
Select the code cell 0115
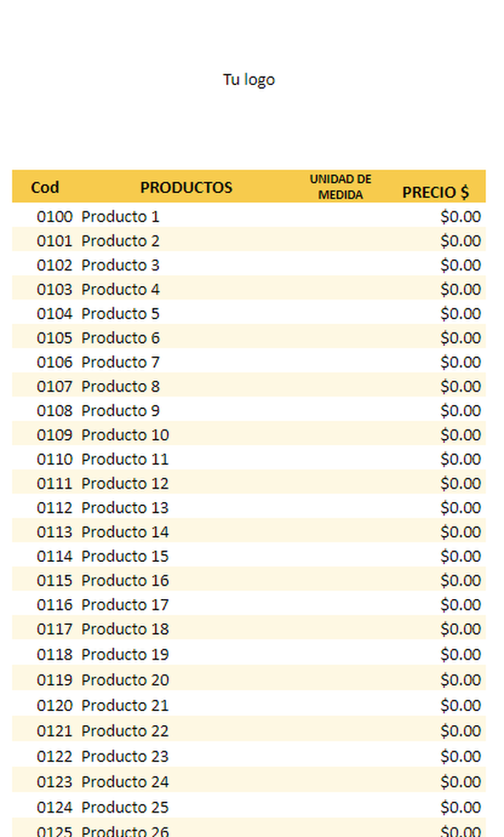(x=54, y=581)
